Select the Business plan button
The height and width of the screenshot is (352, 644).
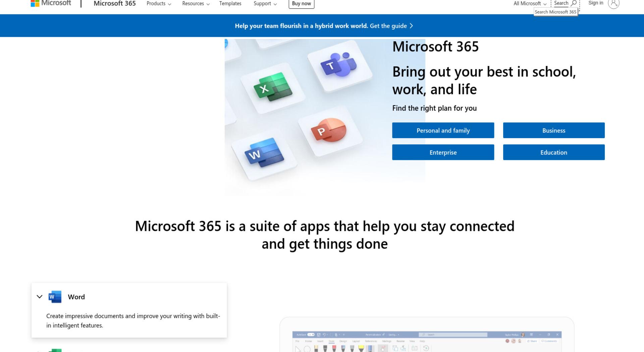point(554,130)
